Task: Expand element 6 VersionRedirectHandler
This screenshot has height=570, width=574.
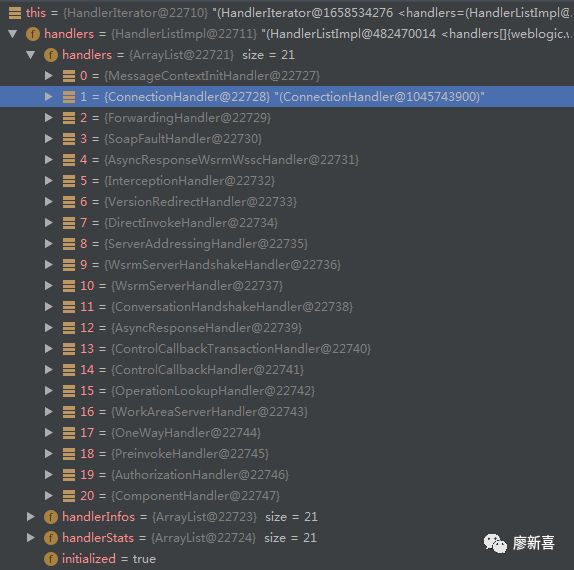Action: [x=48, y=202]
